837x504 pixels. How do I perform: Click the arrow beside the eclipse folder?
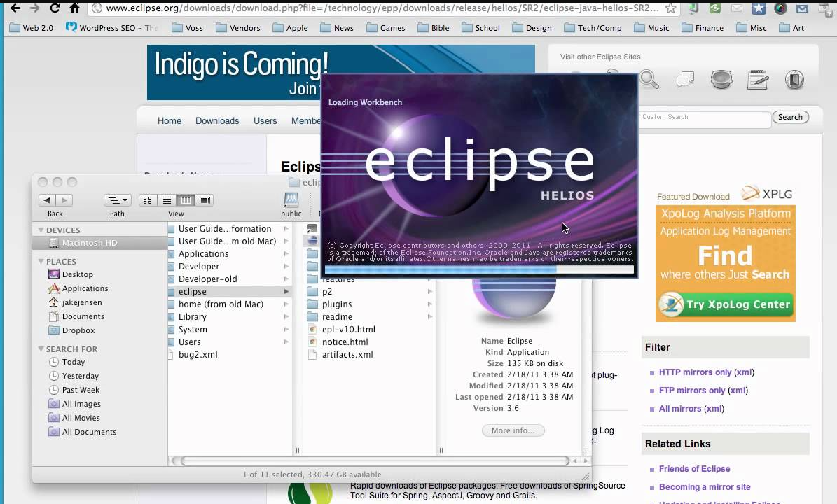286,292
